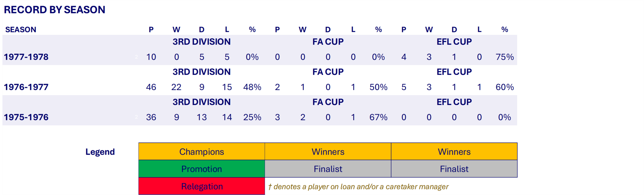Click the 36 games played cell
This screenshot has width=644, height=195.
click(151, 117)
